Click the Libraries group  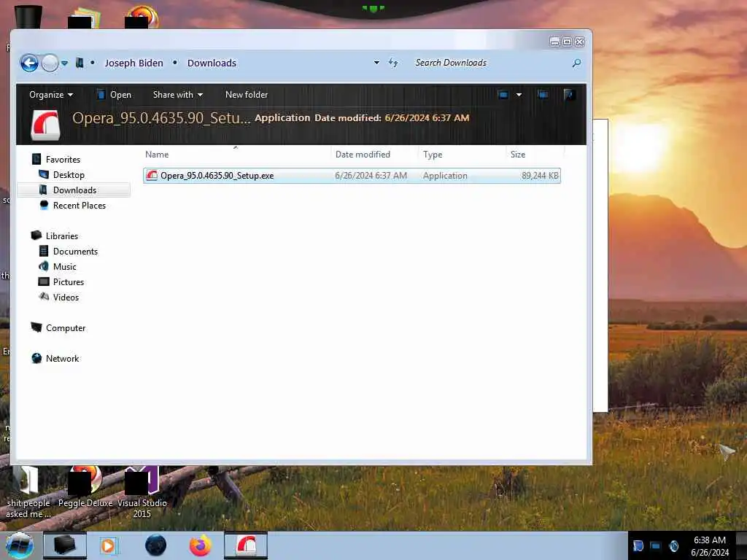point(61,236)
